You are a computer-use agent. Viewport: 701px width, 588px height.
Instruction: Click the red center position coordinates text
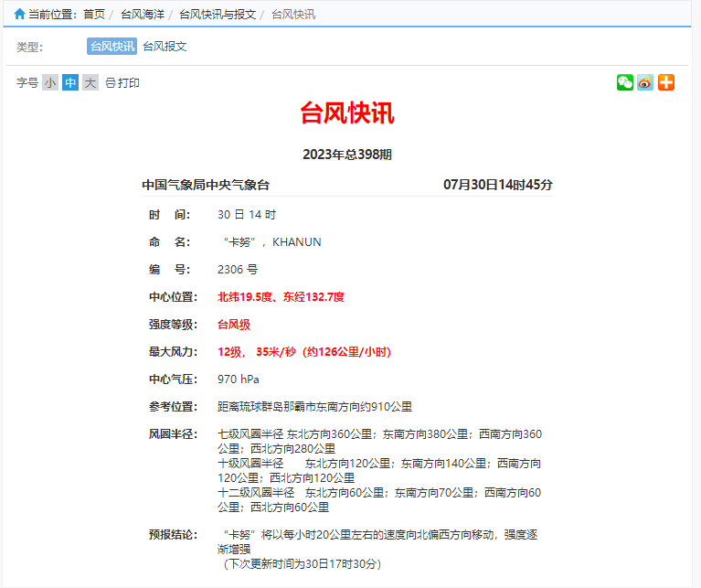pyautogui.click(x=281, y=297)
